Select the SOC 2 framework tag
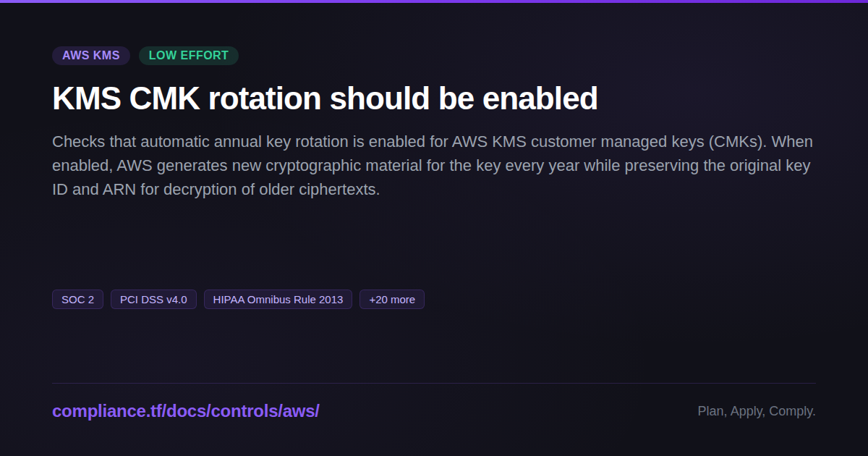Screen dimensions: 868x456 (78, 300)
